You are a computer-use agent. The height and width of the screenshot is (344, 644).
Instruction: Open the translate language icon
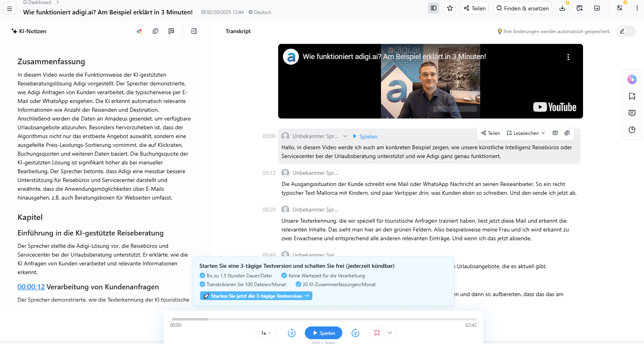620,8
